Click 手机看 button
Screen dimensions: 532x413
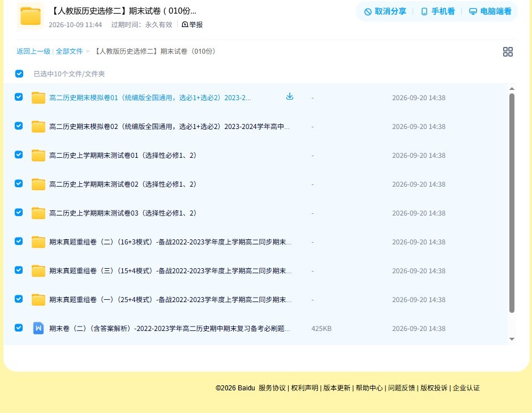(437, 11)
